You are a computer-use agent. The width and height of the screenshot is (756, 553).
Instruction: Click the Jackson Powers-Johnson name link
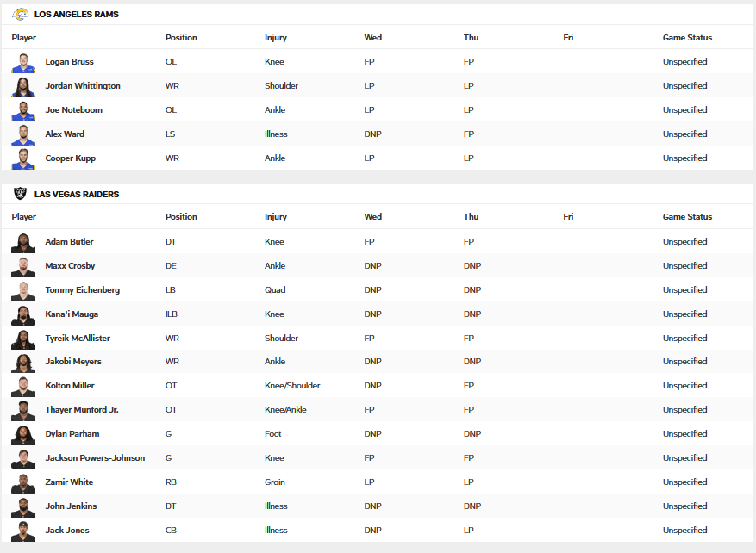[x=95, y=458]
